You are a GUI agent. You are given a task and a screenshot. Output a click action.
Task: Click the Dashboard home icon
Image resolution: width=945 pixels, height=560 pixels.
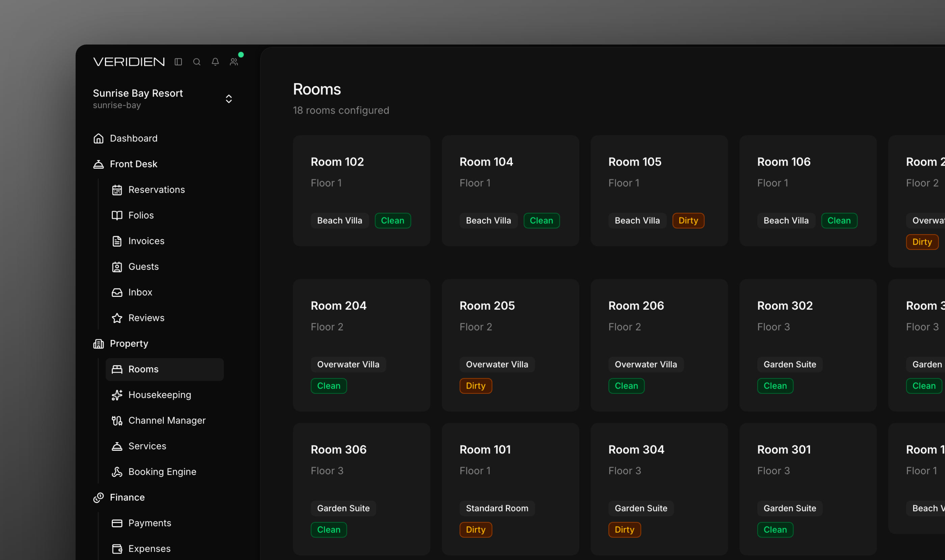[x=99, y=139]
